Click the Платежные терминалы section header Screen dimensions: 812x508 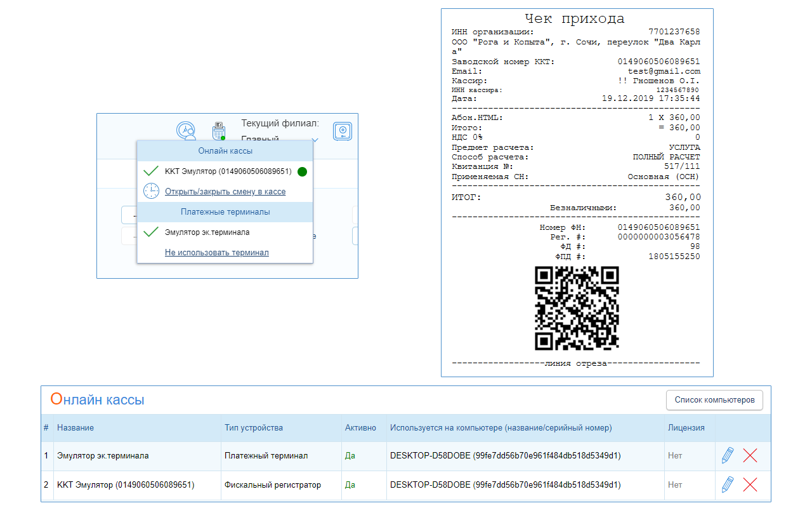(225, 212)
